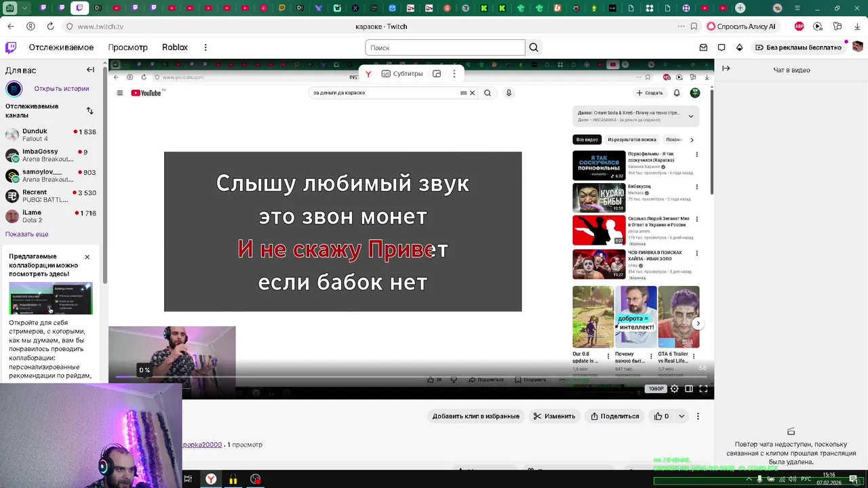Switch 'РУС' input language in tray
The height and width of the screenshot is (488, 868).
pos(806,479)
